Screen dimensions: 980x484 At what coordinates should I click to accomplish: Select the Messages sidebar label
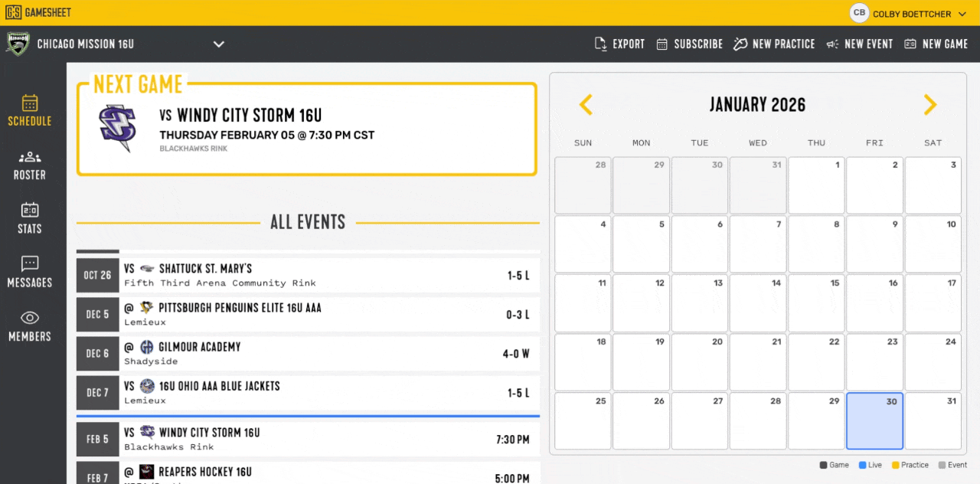point(30,283)
